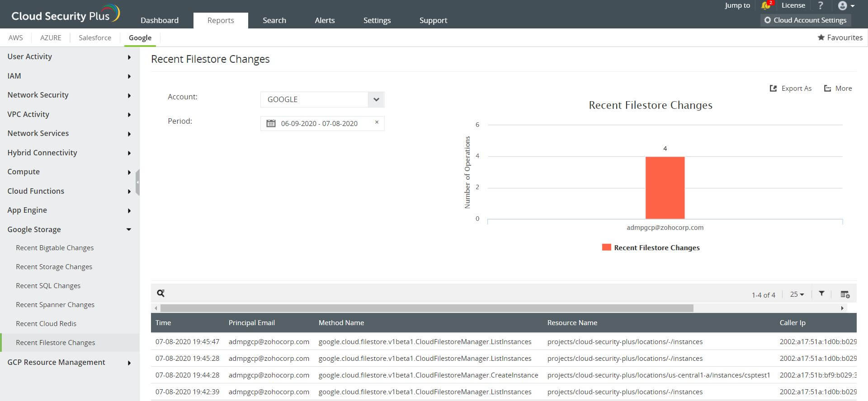Viewport: 868px width, 401px height.
Task: Toggle the Recent Filestore Changes legend swatch
Action: pyautogui.click(x=606, y=247)
